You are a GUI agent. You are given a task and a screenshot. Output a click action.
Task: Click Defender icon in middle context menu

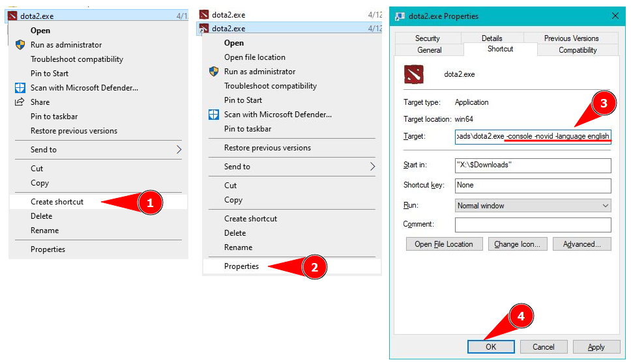click(214, 115)
